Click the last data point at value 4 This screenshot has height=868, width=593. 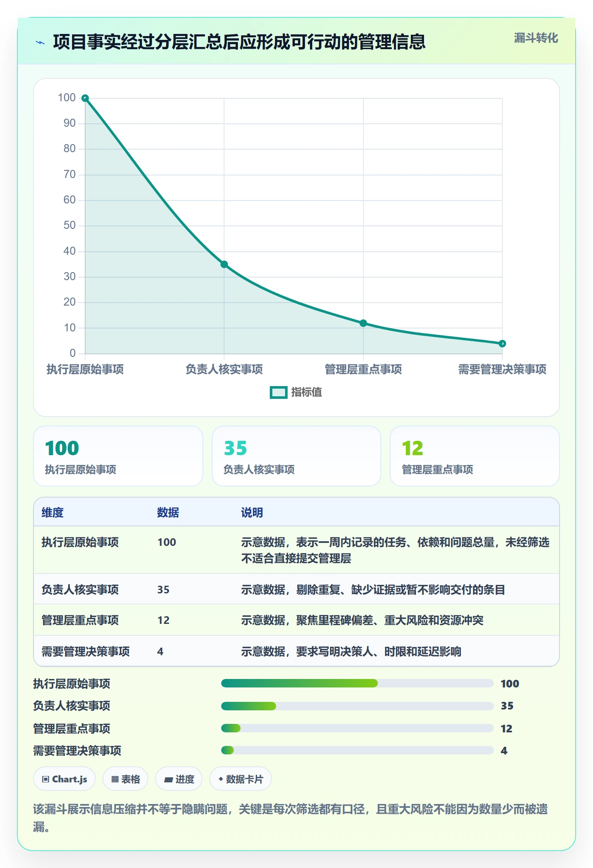click(502, 344)
